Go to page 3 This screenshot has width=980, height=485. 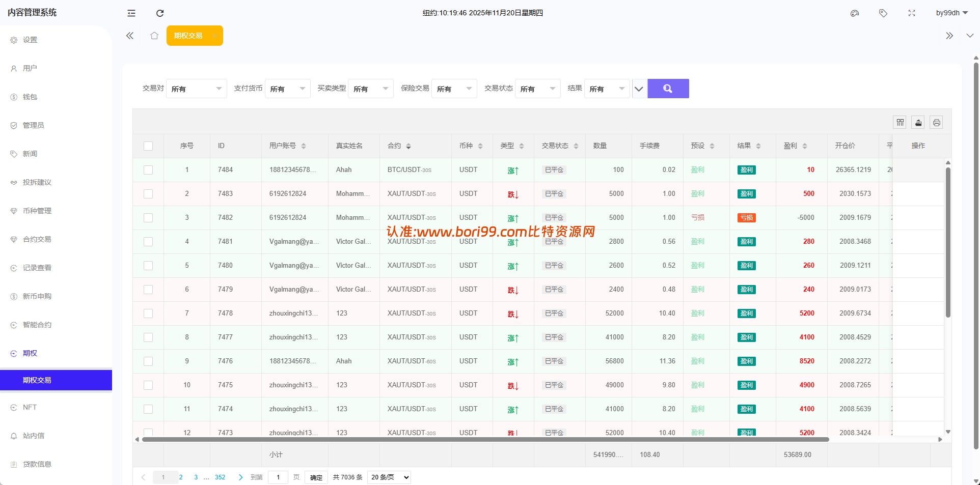click(196, 477)
